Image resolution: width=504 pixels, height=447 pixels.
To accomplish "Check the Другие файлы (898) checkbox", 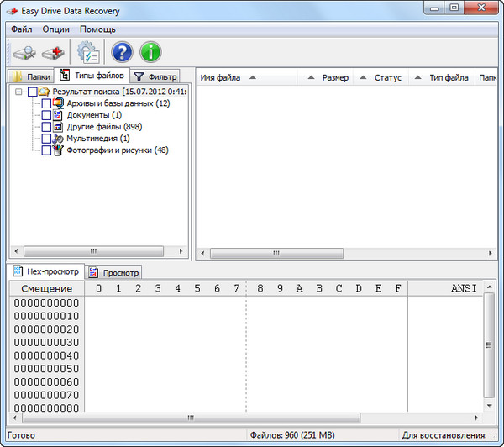I will coord(45,127).
